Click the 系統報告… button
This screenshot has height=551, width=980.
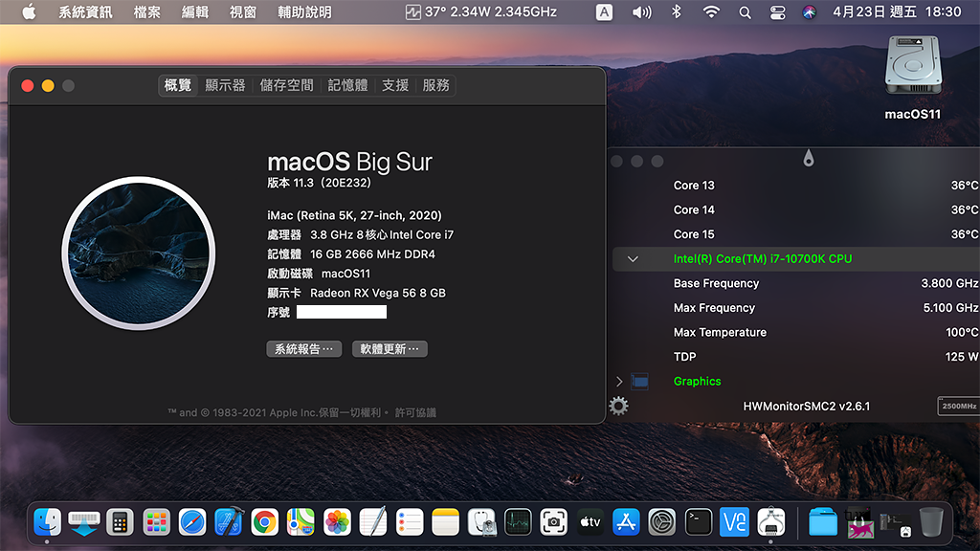(303, 348)
